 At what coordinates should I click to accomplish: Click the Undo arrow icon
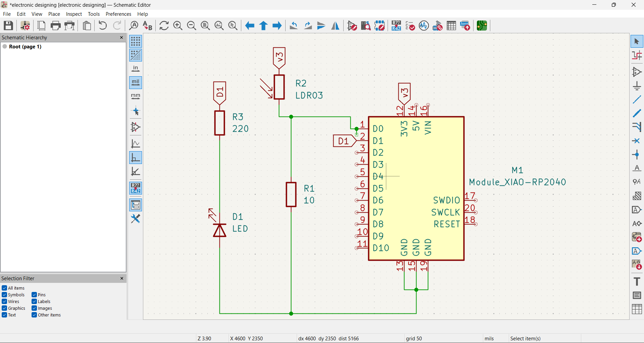(103, 26)
